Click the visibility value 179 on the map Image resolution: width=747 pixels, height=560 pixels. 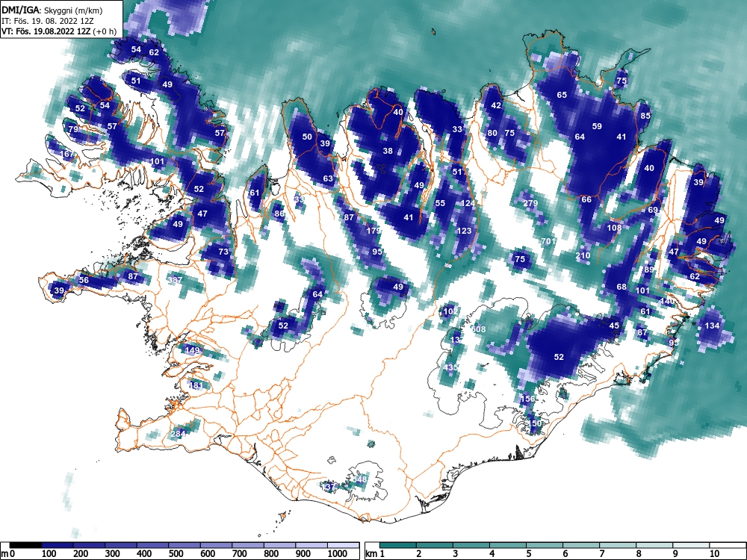tap(373, 231)
